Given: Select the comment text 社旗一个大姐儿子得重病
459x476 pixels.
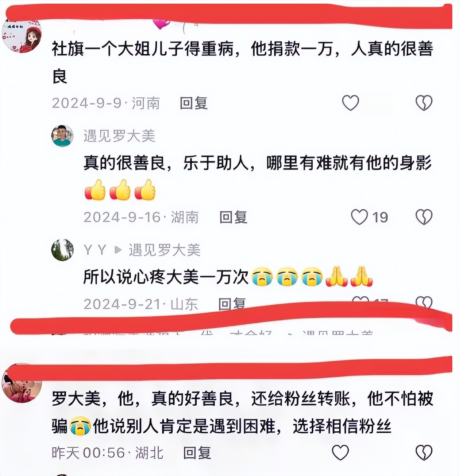Looking at the screenshot, I should [143, 49].
